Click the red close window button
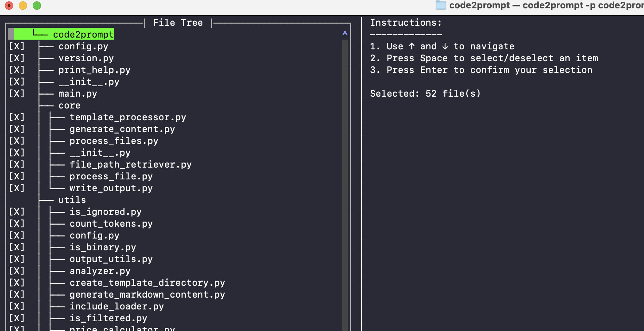Viewport: 644px width, 331px height. coord(9,6)
